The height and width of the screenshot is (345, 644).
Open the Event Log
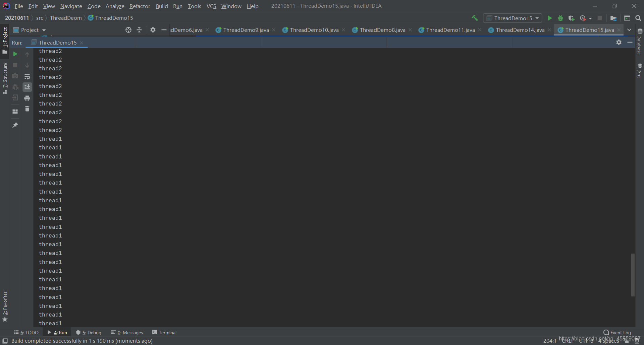617,332
